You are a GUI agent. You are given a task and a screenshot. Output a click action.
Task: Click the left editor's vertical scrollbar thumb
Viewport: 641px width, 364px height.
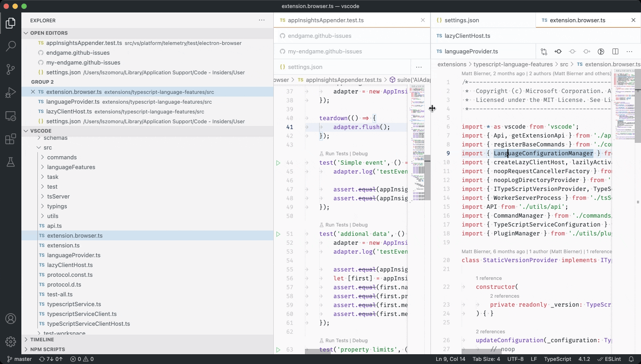[427, 178]
